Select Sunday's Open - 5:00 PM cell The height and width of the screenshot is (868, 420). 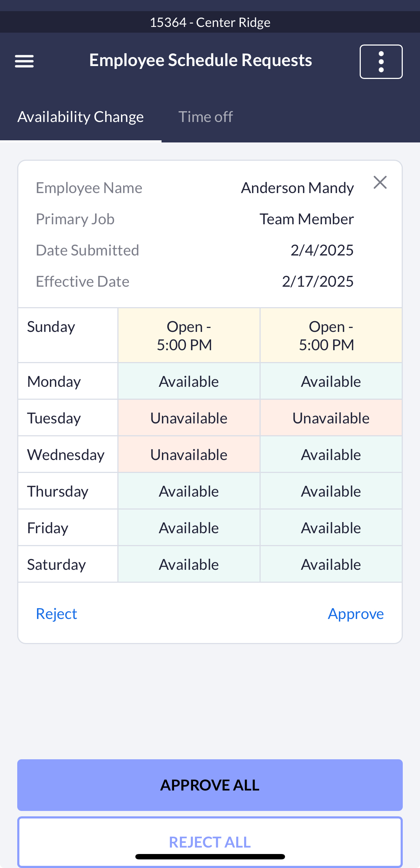click(188, 334)
